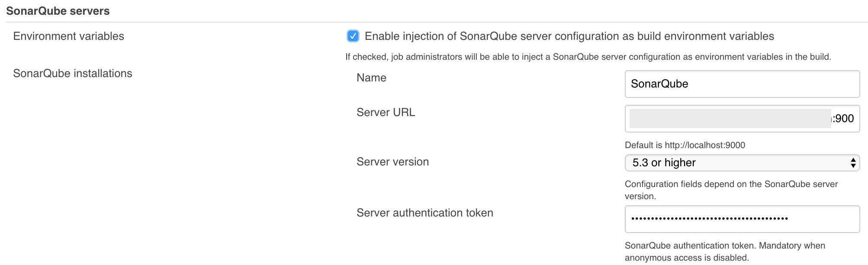
Task: Click the Server authentication token label
Action: click(x=424, y=213)
